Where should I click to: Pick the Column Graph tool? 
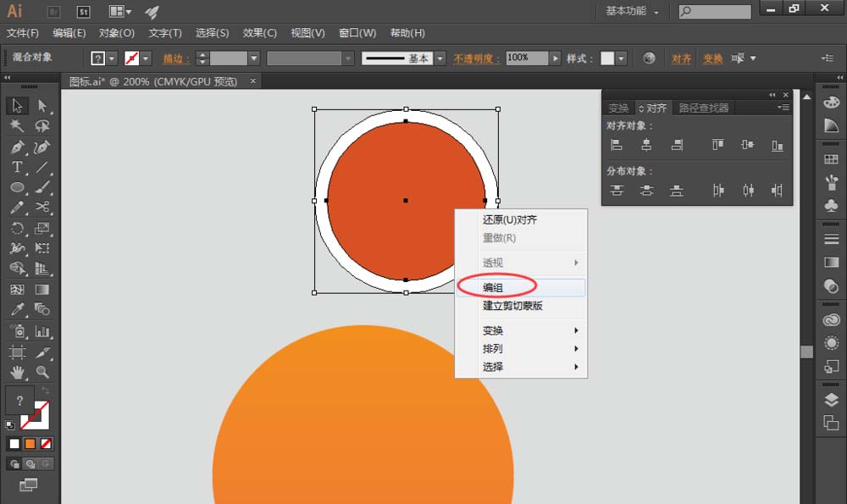coord(42,330)
